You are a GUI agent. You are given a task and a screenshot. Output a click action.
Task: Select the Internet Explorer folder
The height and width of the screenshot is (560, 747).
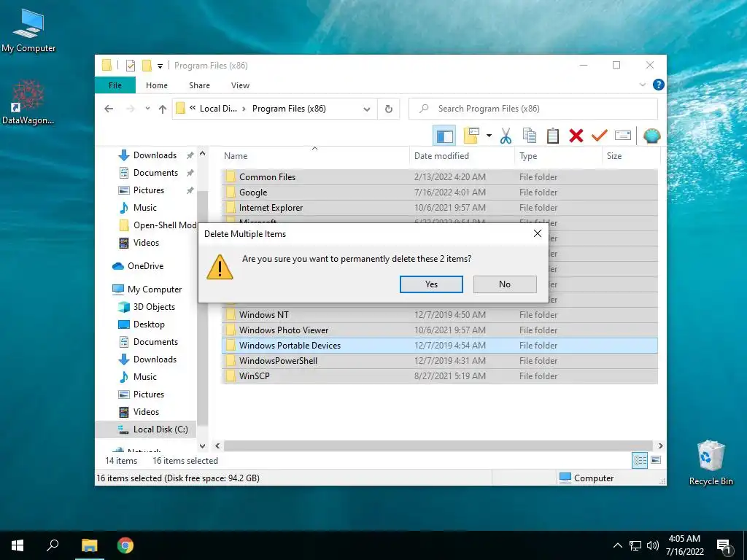440,208
